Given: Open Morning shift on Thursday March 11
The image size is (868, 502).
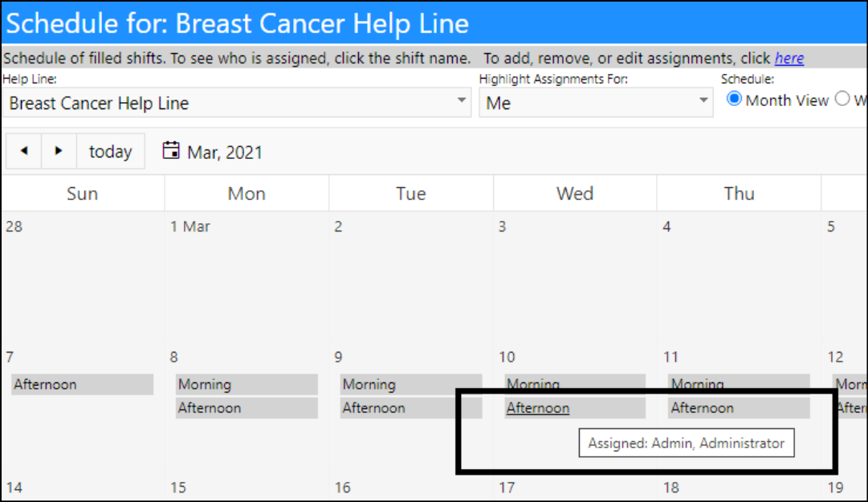Looking at the screenshot, I should (739, 384).
